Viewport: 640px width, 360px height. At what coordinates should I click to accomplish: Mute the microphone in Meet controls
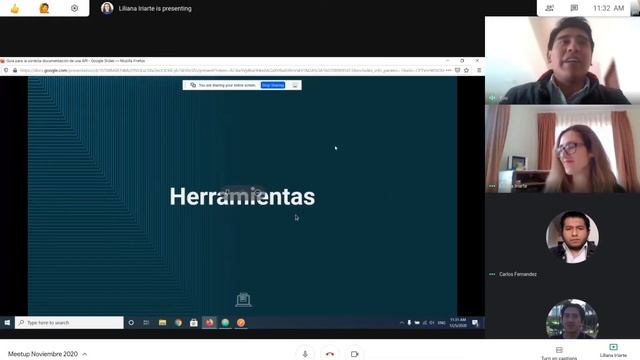pos(305,354)
